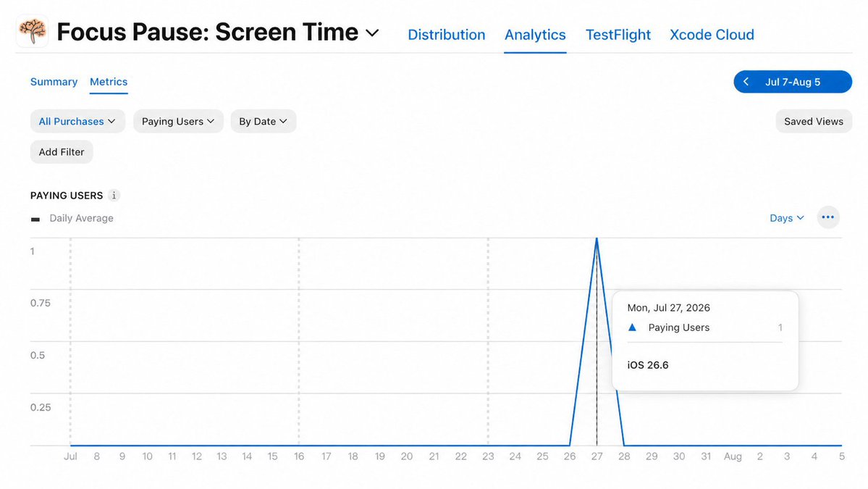Click the PAYING USERS chart heading

click(x=67, y=196)
